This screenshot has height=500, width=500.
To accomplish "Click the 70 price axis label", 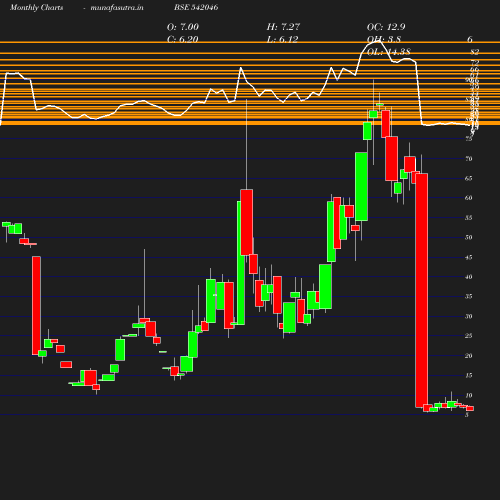I will 469,159.
